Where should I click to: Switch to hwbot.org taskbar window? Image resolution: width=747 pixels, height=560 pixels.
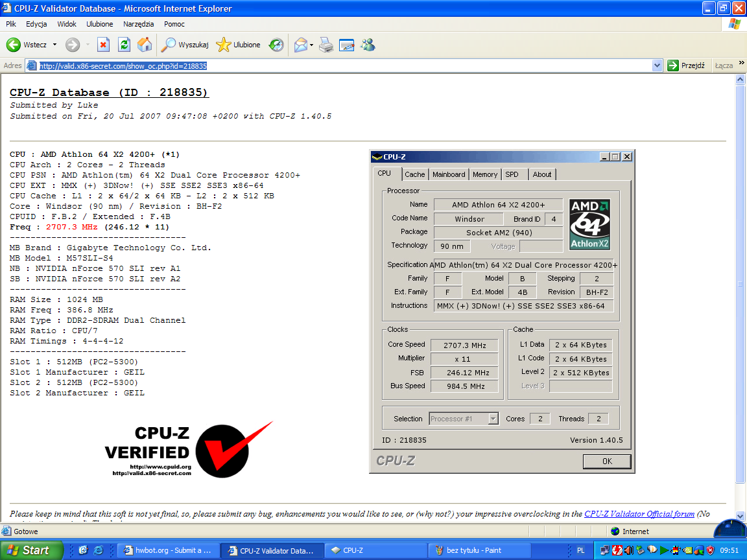169,550
